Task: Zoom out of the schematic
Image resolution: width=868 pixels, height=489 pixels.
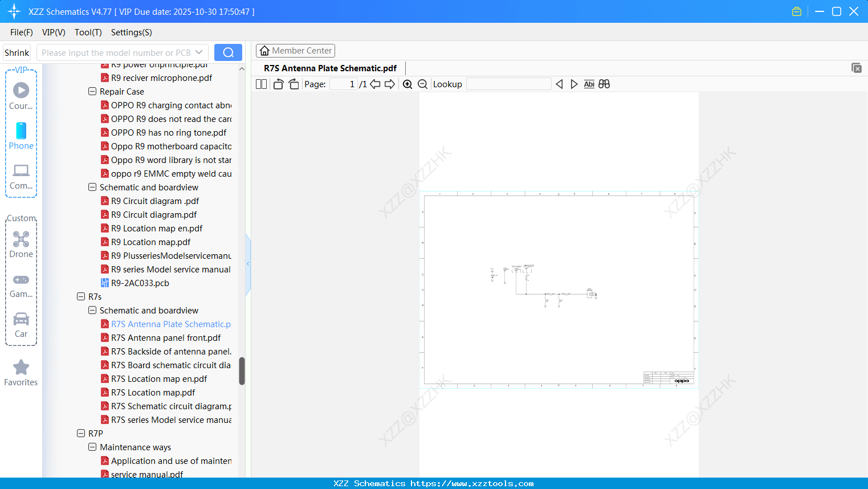Action: 422,84
